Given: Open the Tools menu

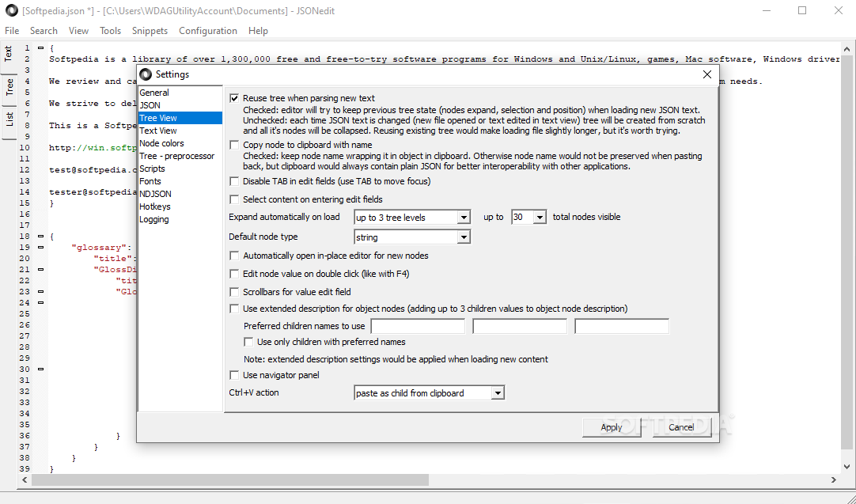Looking at the screenshot, I should [110, 31].
